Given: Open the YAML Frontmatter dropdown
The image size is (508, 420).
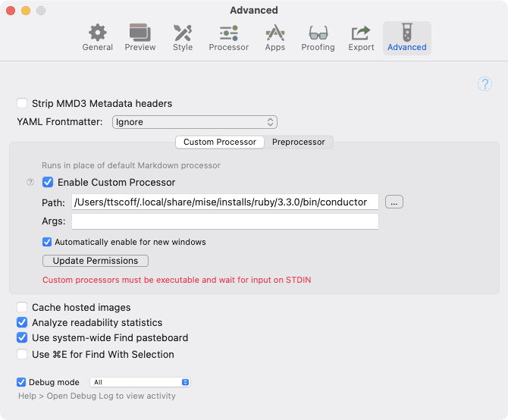Looking at the screenshot, I should coord(195,122).
